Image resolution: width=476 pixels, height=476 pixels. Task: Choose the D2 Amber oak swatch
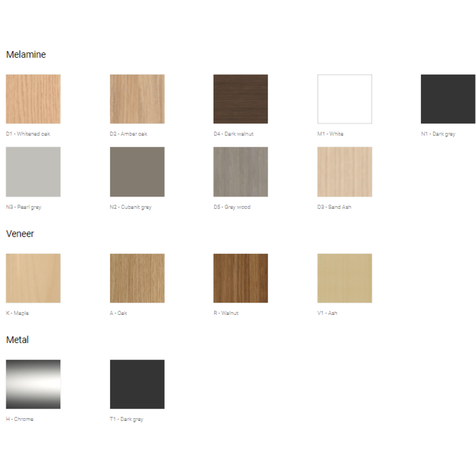(137, 99)
